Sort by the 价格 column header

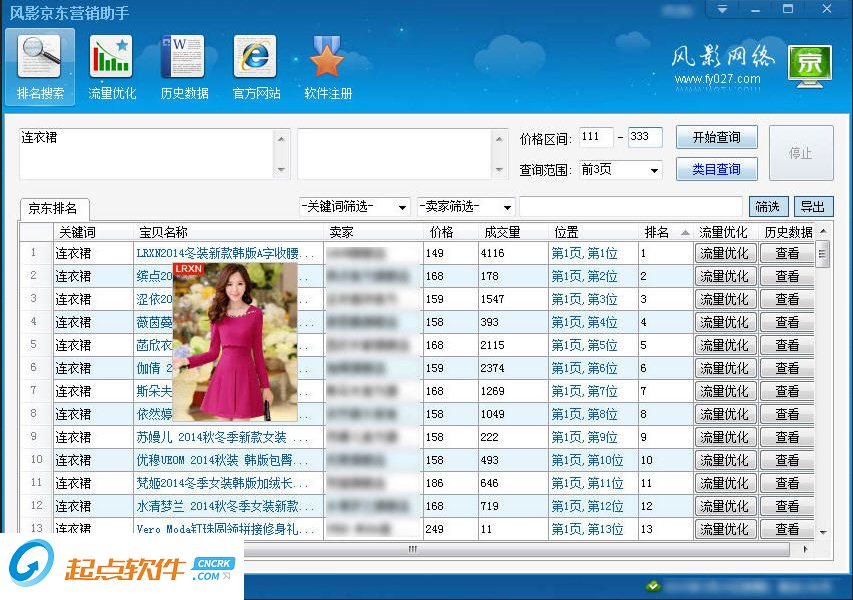coord(450,232)
